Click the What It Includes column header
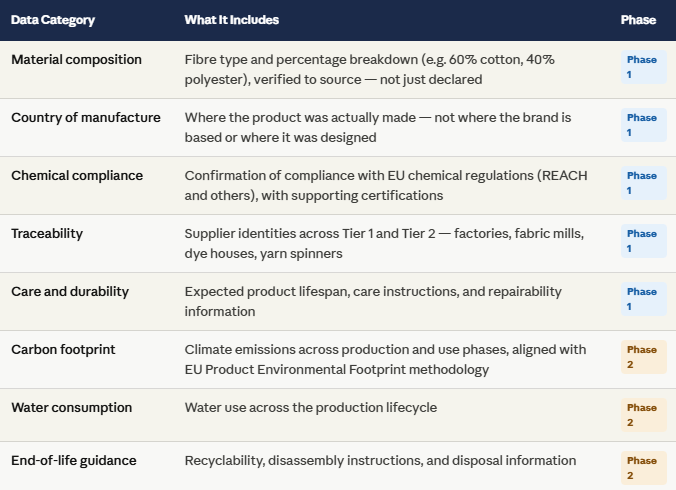The height and width of the screenshot is (490, 676). pos(232,20)
